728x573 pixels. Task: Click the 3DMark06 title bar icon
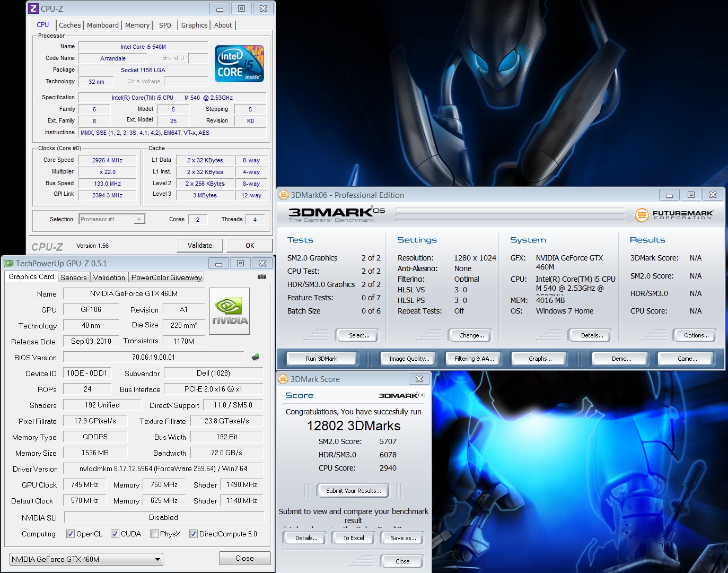tap(284, 195)
